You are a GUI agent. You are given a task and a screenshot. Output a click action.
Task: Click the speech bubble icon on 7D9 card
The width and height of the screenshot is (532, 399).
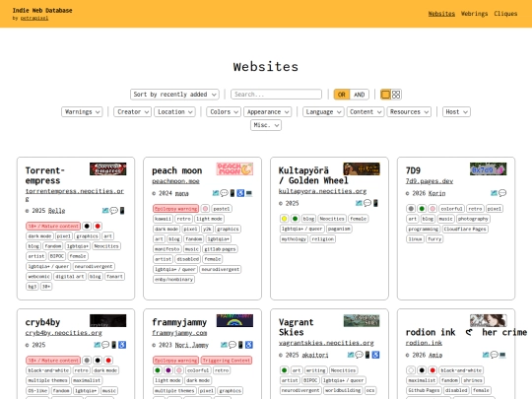502,193
